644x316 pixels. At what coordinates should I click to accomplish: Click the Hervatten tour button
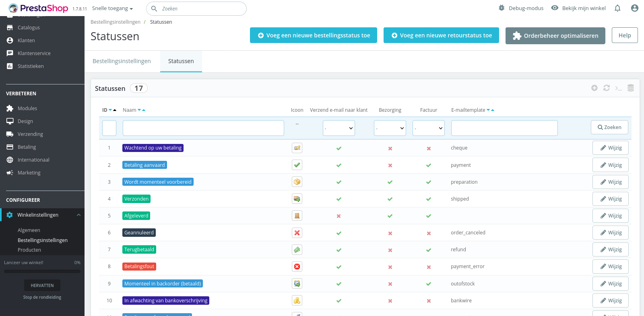(x=42, y=285)
